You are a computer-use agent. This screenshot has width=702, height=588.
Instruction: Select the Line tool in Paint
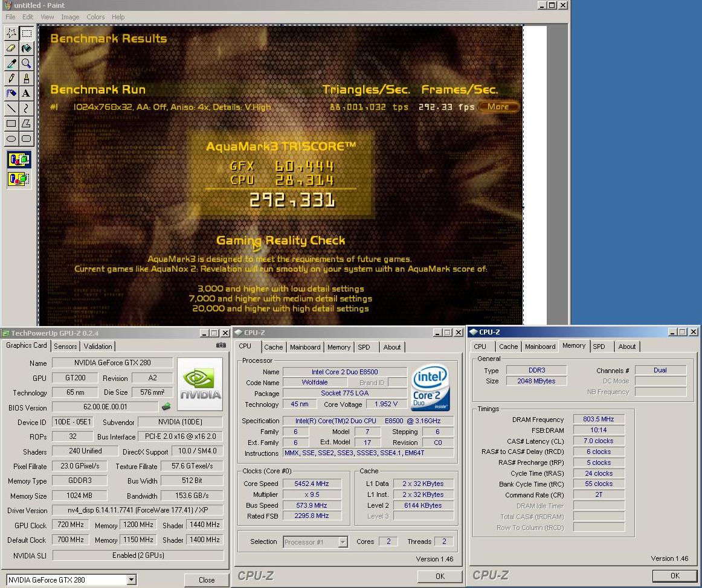pos(11,108)
